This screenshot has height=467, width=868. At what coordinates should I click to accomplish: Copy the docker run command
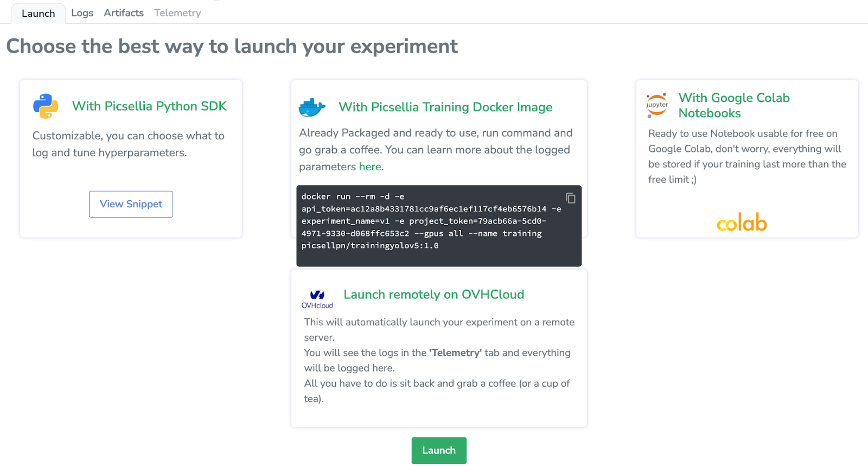571,198
